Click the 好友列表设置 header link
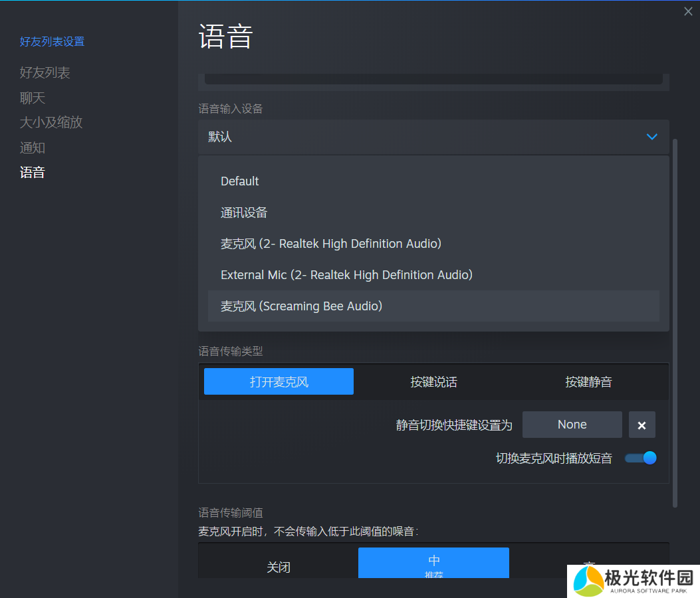The height and width of the screenshot is (598, 700). click(53, 41)
